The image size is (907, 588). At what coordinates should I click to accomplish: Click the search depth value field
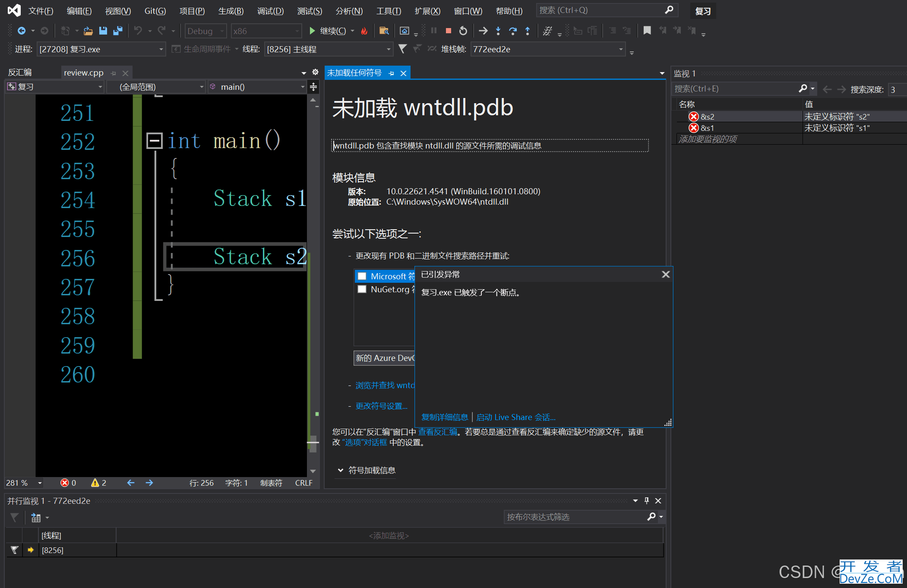pyautogui.click(x=897, y=89)
